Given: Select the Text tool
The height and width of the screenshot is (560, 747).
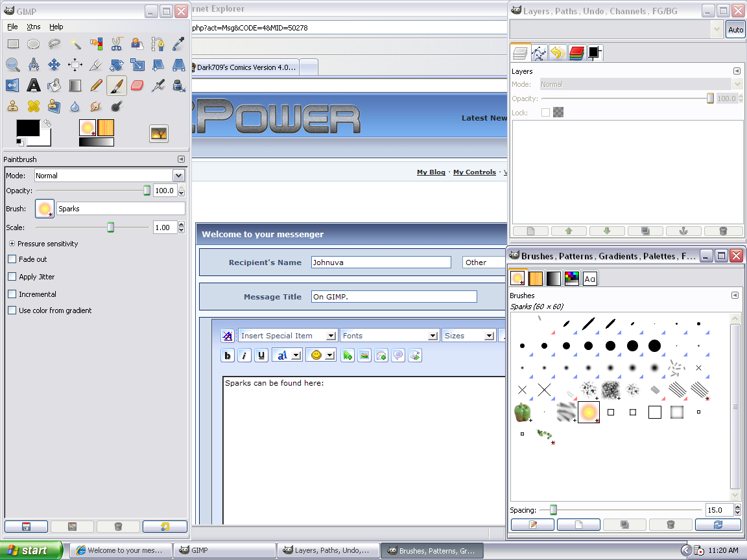Looking at the screenshot, I should click(x=34, y=85).
